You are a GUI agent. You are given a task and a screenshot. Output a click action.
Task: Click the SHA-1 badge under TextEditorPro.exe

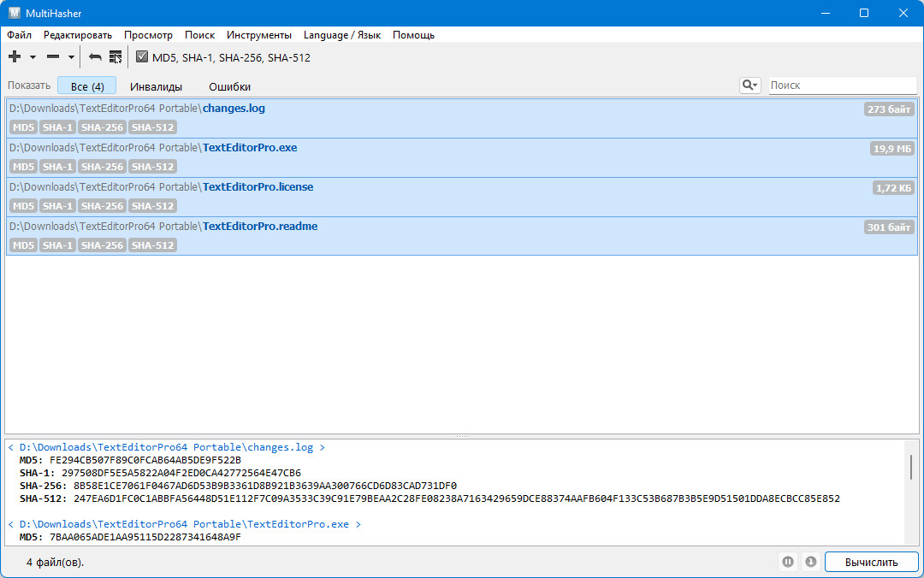[x=57, y=167]
